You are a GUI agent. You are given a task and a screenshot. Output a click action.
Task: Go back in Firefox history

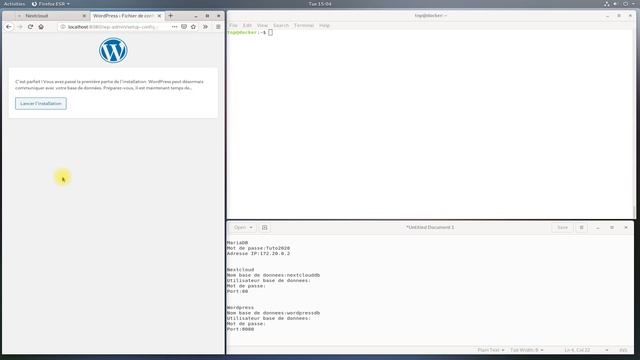tap(9, 27)
